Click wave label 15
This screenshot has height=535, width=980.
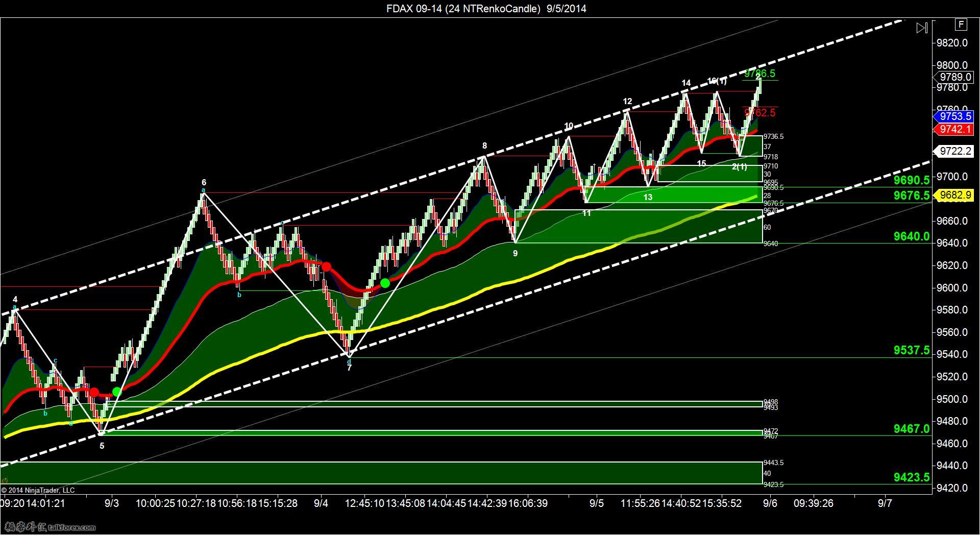point(701,163)
